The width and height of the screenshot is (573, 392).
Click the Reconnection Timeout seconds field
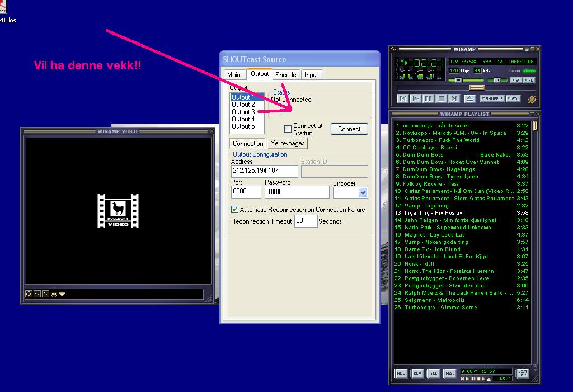[x=306, y=221]
